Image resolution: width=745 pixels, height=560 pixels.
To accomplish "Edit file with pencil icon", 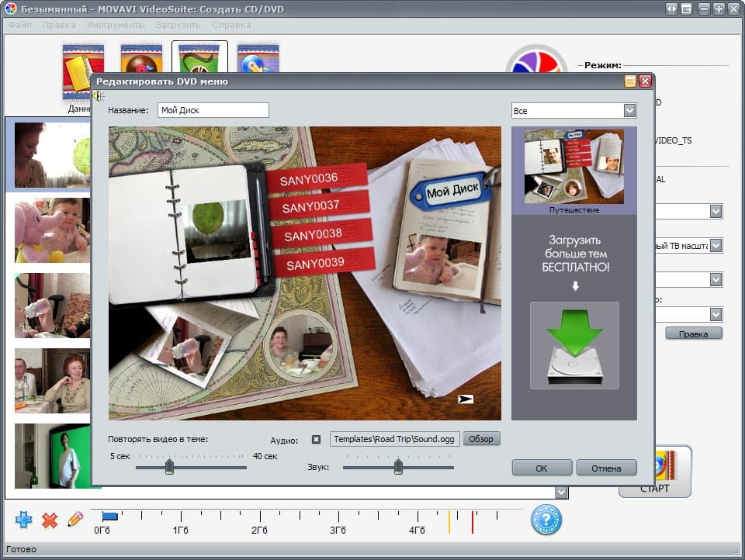I will [x=75, y=519].
